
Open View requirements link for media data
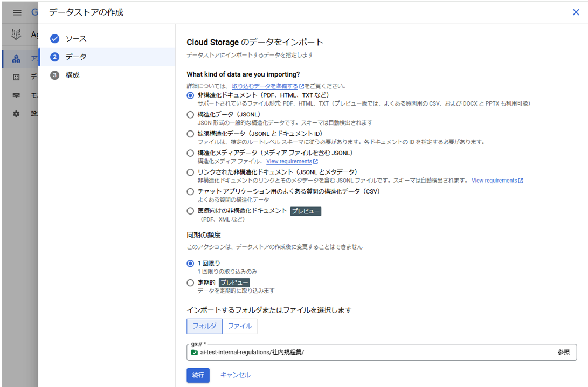point(292,161)
